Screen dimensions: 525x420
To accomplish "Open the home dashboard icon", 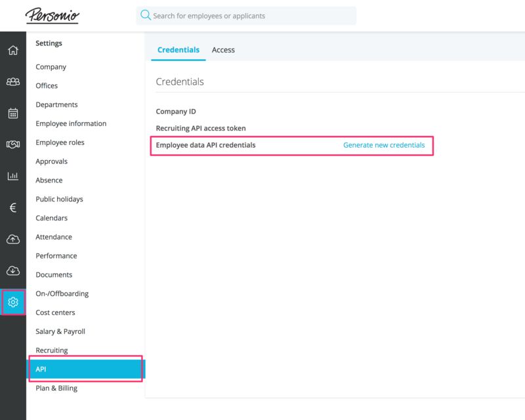I will [x=12, y=51].
